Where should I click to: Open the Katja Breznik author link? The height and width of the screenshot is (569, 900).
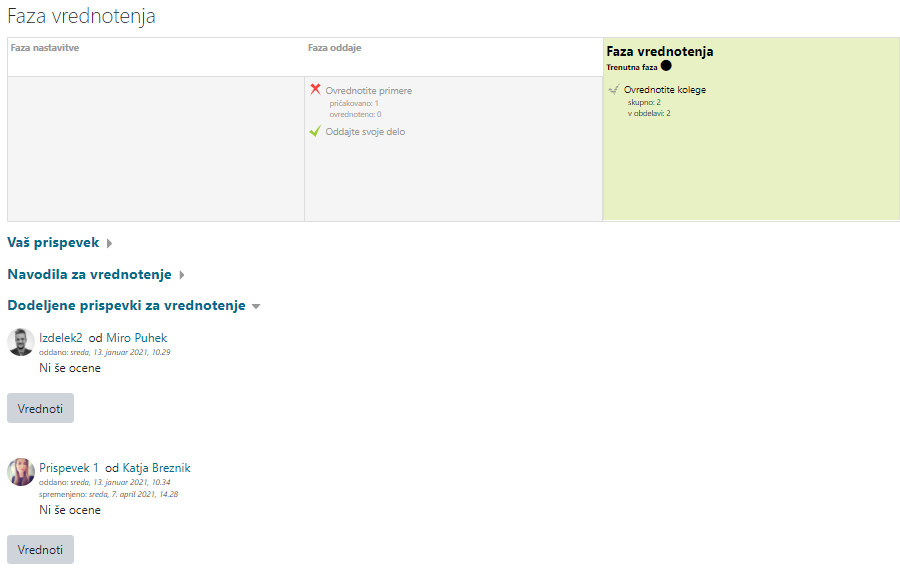tap(156, 468)
